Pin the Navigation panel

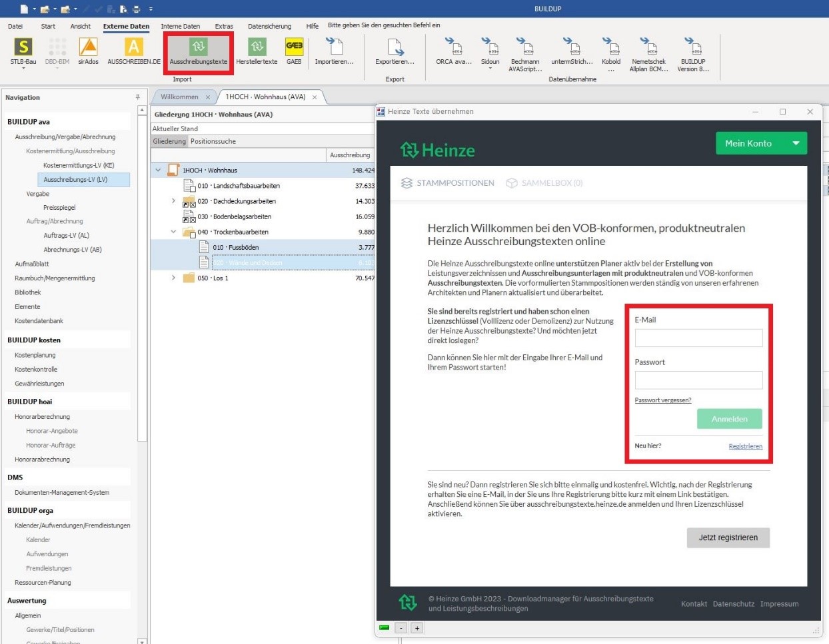coord(138,97)
